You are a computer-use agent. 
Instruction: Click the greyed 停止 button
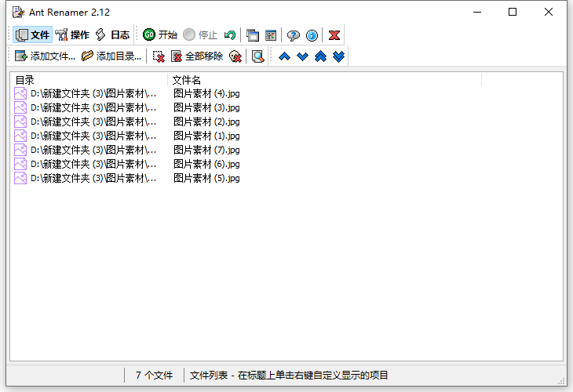(x=200, y=35)
